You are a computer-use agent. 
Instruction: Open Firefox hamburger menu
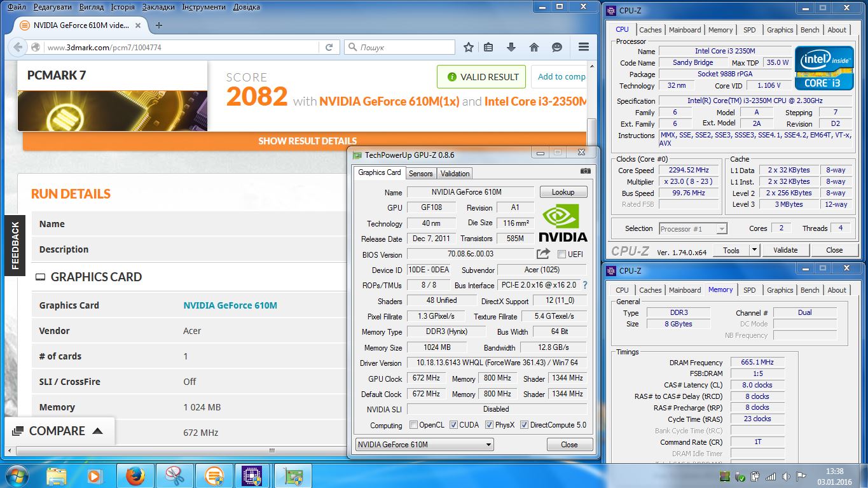(x=583, y=47)
